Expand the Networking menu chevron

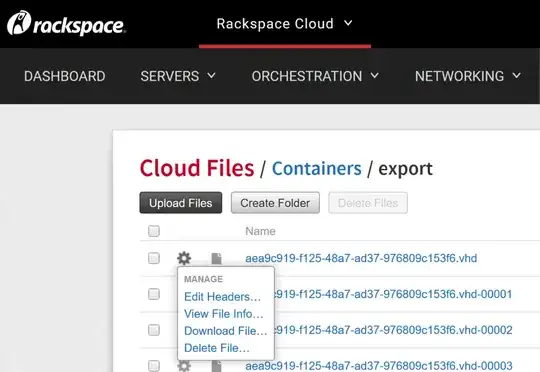(516, 75)
